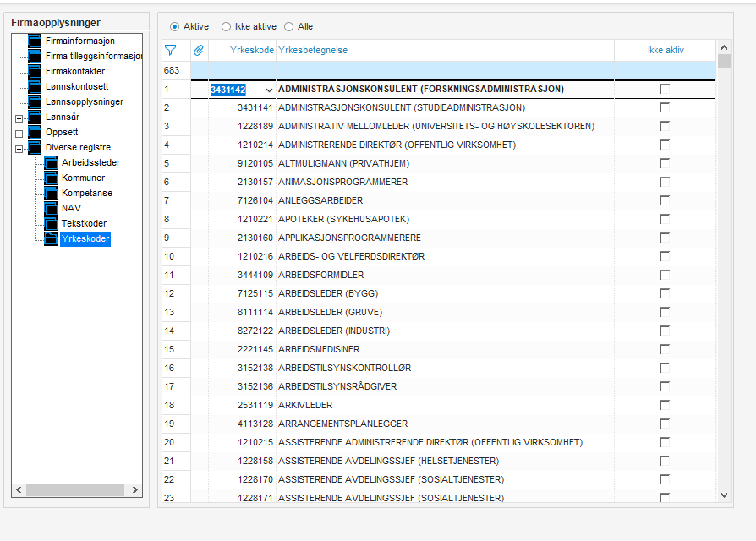
Task: Tick Ikke aktiv checkbox for ARBEIDSFORMIDLER
Action: [x=665, y=275]
